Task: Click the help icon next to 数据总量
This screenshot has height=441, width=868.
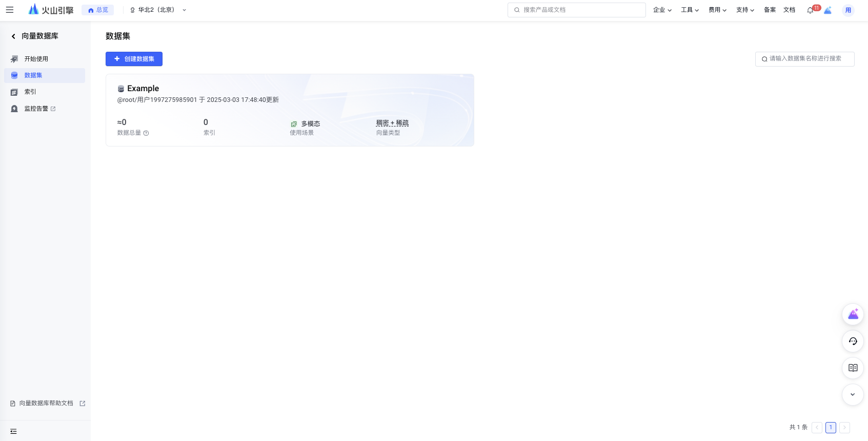Action: click(x=146, y=133)
